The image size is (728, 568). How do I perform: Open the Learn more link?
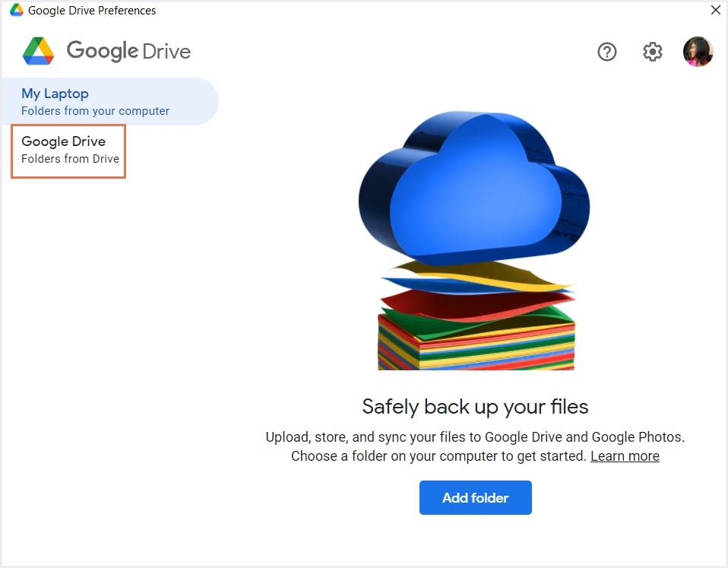click(624, 455)
